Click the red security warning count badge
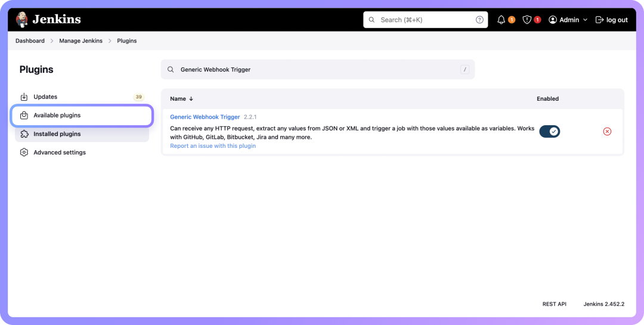This screenshot has width=644, height=325. pyautogui.click(x=537, y=20)
